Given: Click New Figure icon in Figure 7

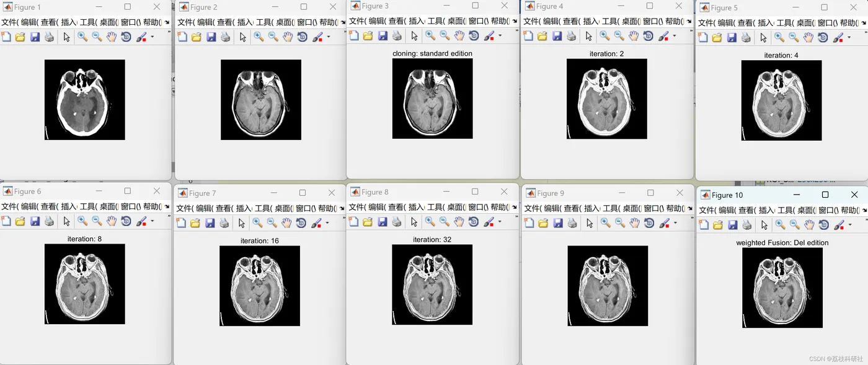Looking at the screenshot, I should [x=181, y=222].
